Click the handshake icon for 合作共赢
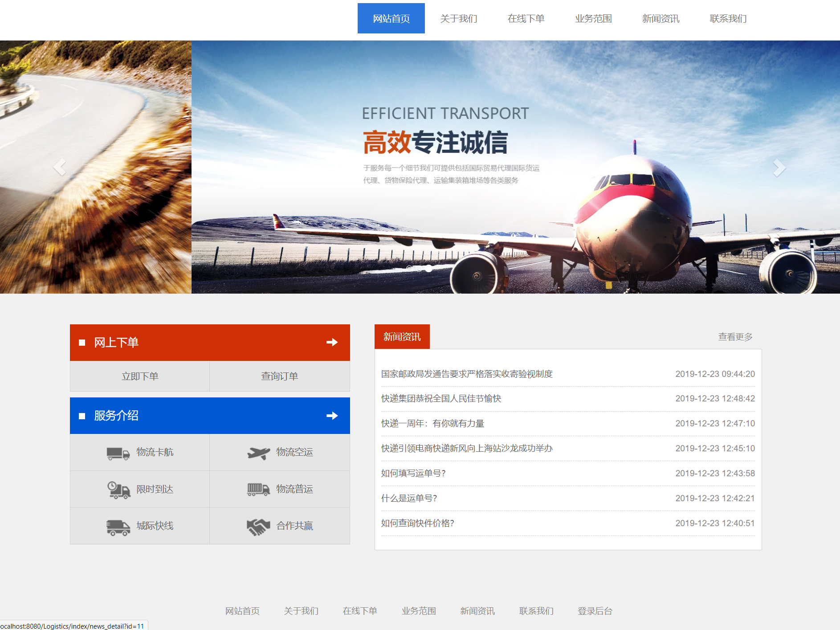Image resolution: width=840 pixels, height=630 pixels. (x=258, y=527)
